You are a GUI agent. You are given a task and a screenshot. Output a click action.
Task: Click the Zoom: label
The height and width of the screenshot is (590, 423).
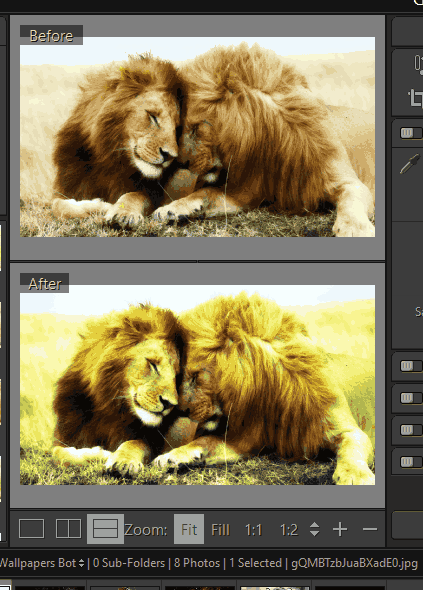point(146,530)
